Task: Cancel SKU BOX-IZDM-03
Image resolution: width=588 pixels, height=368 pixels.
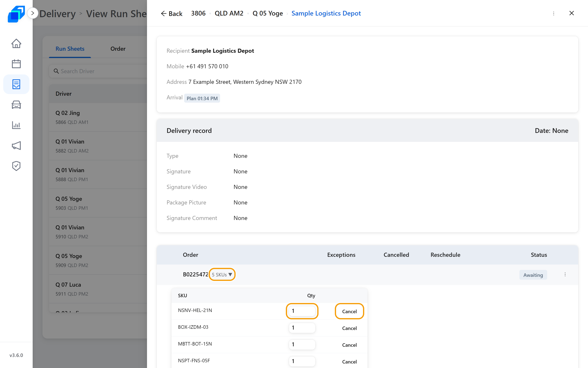Action: (349, 328)
